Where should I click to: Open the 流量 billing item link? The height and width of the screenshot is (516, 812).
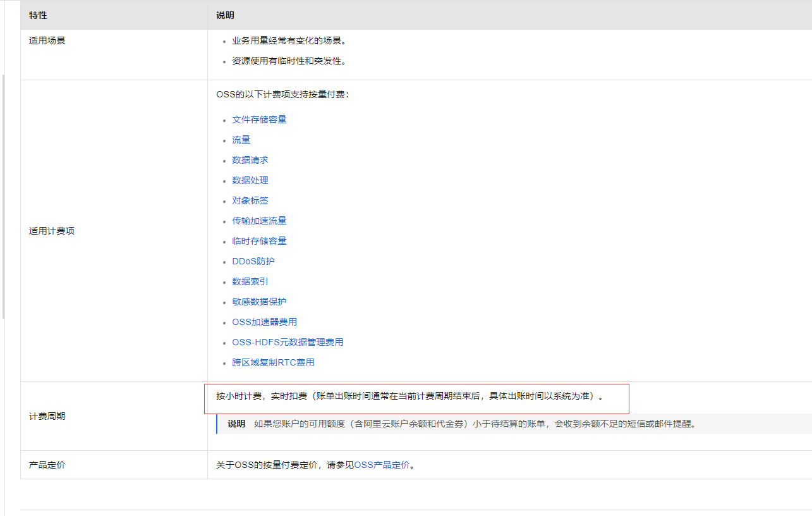point(241,140)
